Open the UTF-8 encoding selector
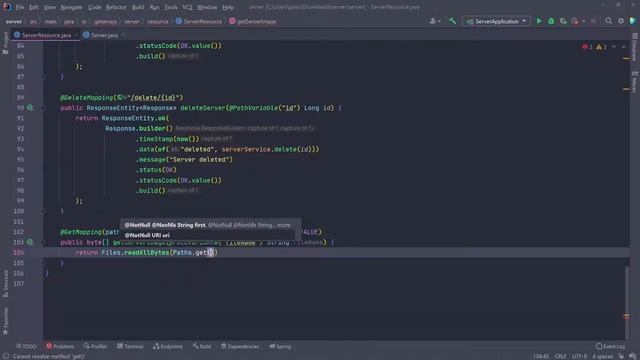 [579, 356]
